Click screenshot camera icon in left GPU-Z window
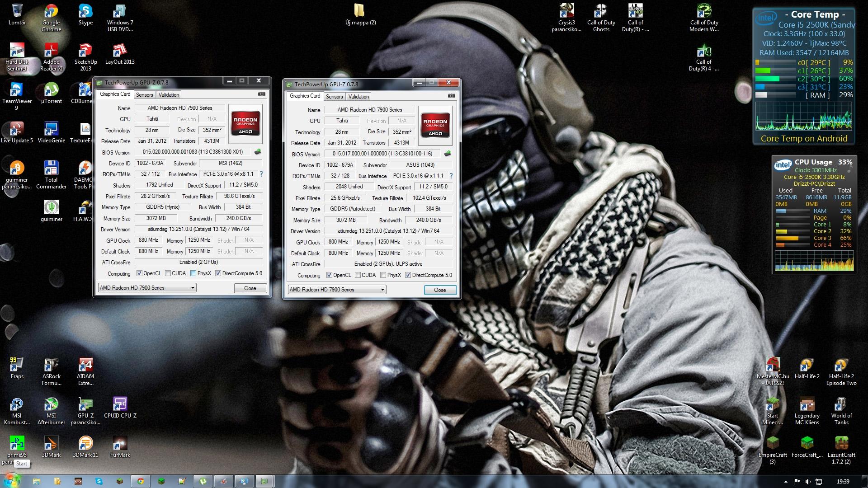The height and width of the screenshot is (488, 868). click(262, 94)
